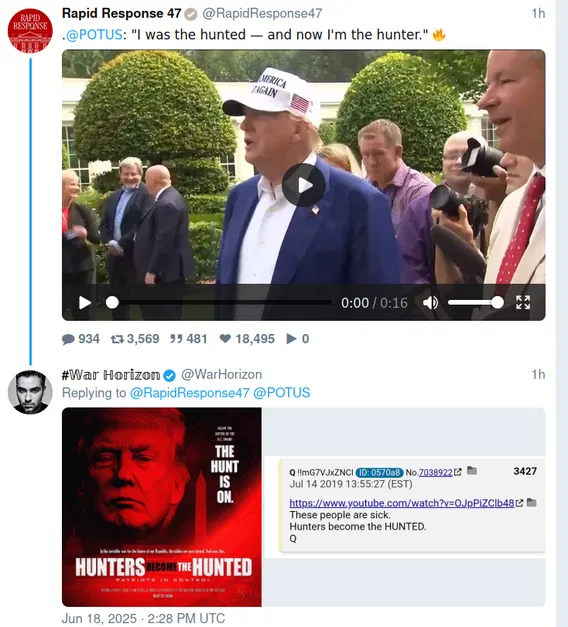Click the Jun 18, 2025 timestamp link
The width and height of the screenshot is (568, 627).
(143, 619)
